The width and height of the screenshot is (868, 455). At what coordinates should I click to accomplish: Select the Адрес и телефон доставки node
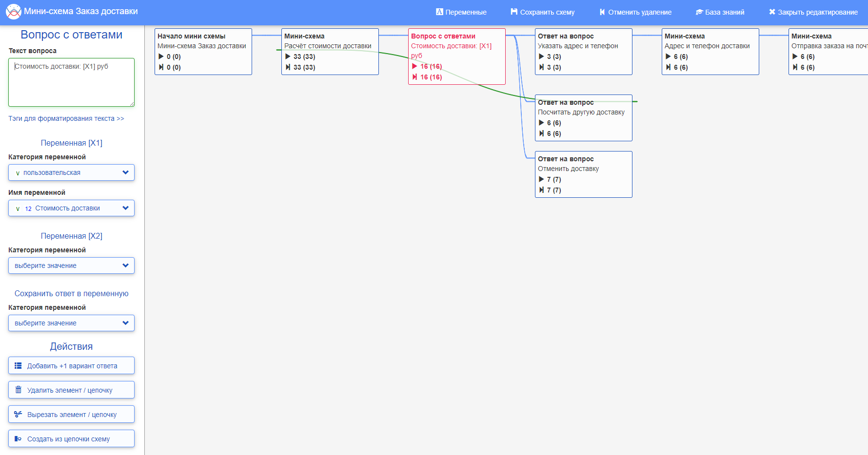pyautogui.click(x=710, y=52)
